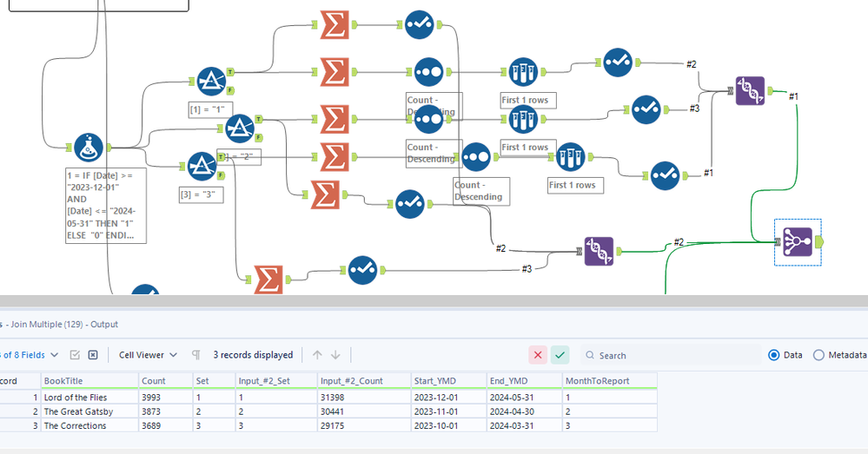Select the Union tool with dashed outline
Viewport: 868px width, 454px height.
coord(798,242)
